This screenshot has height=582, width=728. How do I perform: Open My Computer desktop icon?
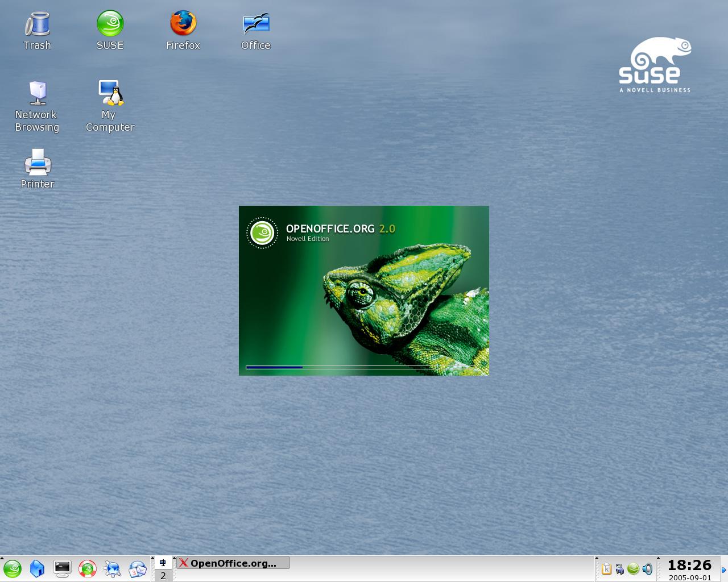pos(110,107)
